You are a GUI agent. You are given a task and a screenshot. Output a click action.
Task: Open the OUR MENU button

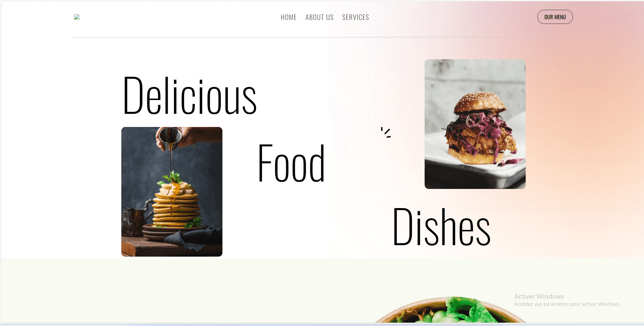[x=555, y=17]
